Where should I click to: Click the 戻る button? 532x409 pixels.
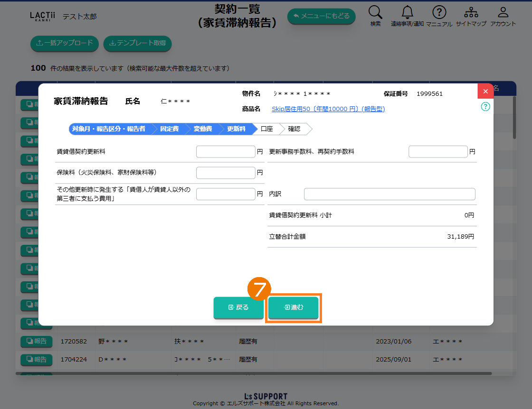[x=238, y=307]
